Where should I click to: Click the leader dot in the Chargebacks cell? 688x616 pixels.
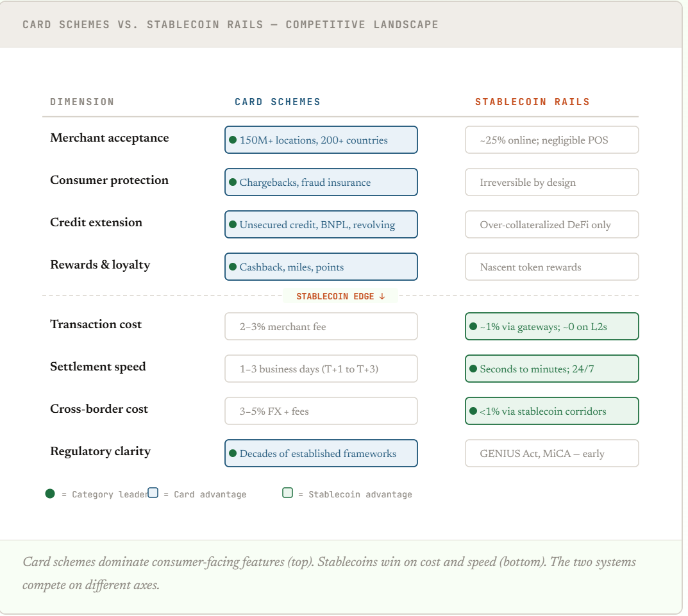point(233,182)
